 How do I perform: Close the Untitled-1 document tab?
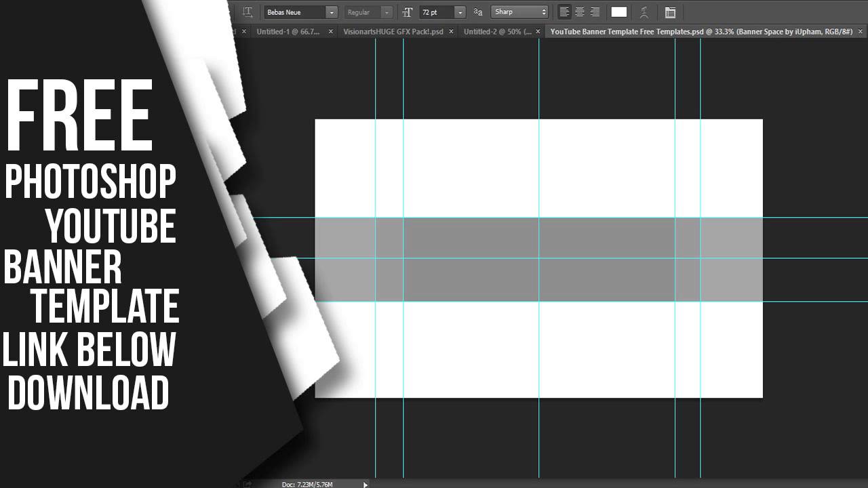pos(331,32)
